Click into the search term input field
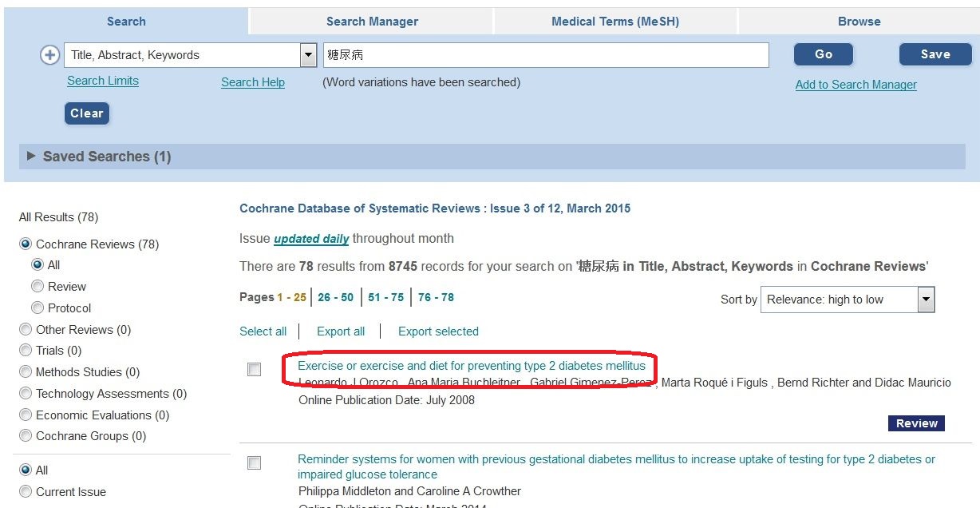The height and width of the screenshot is (508, 980). click(x=545, y=55)
